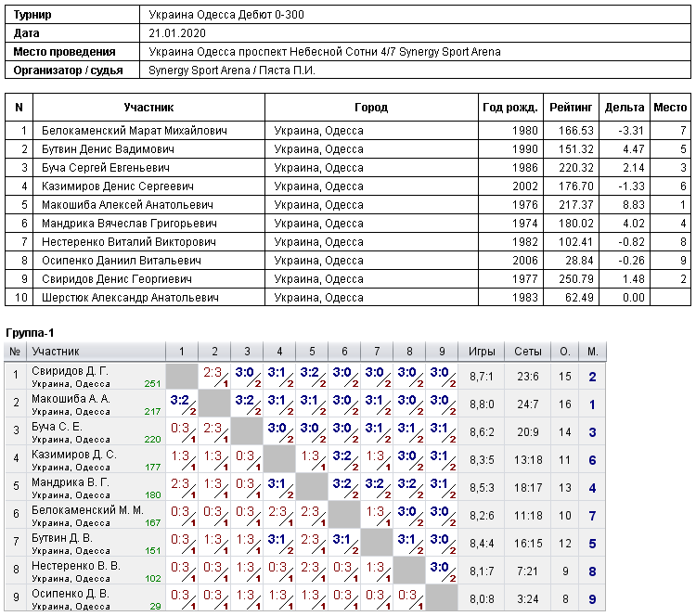Click points value 16 in Макошиба row
Viewport: 696px width, 616px height.
tap(564, 404)
